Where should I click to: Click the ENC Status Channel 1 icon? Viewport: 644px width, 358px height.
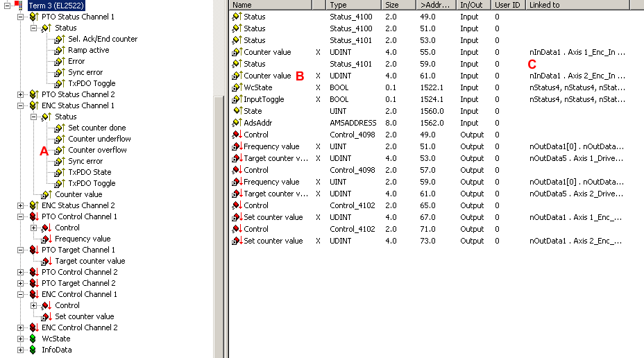click(34, 105)
